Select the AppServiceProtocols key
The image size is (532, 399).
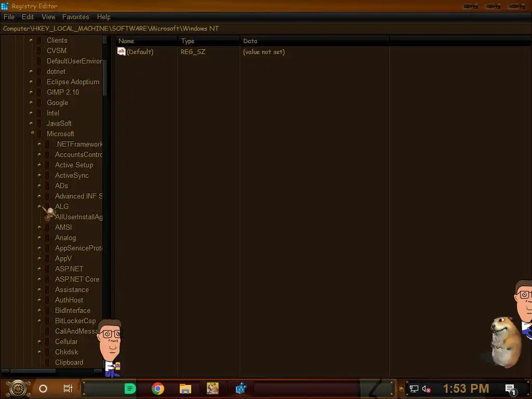click(x=79, y=248)
